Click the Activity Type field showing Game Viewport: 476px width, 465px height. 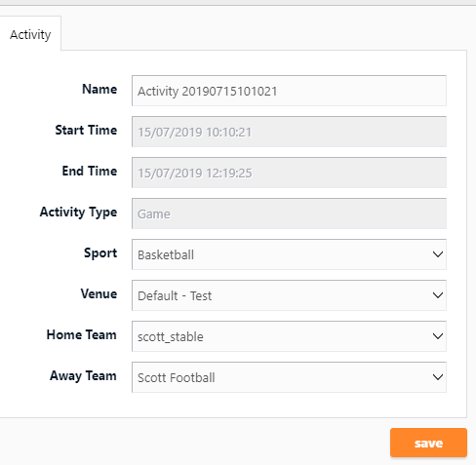289,213
